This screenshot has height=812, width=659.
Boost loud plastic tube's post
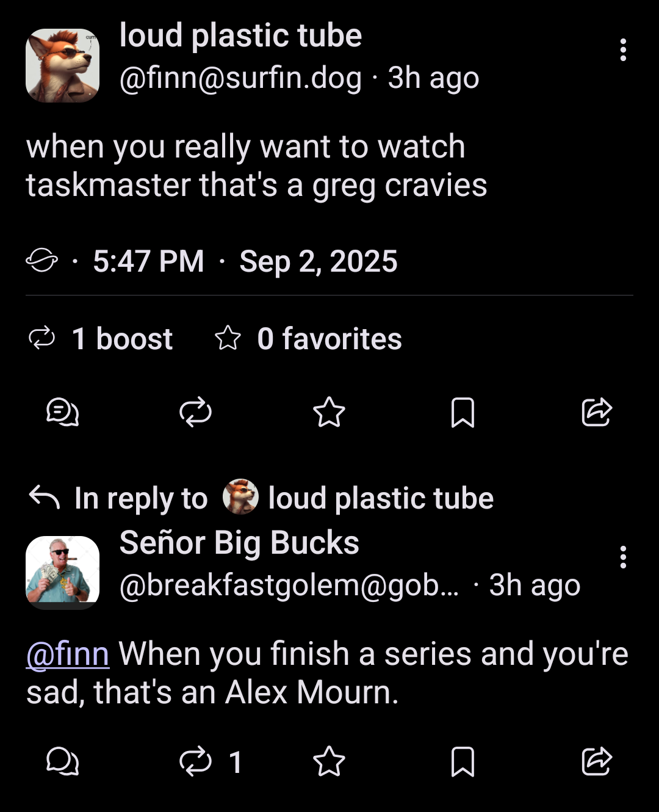(x=196, y=413)
